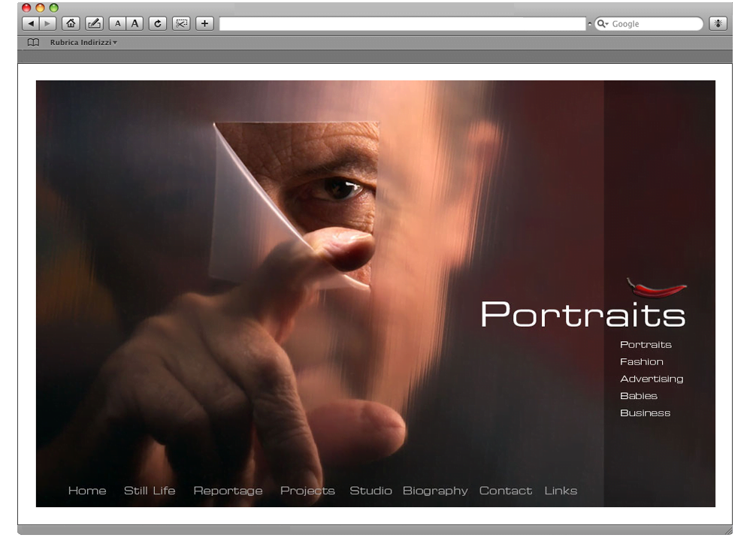The image size is (756, 553).
Task: Click inside the address URL field
Action: (x=403, y=23)
